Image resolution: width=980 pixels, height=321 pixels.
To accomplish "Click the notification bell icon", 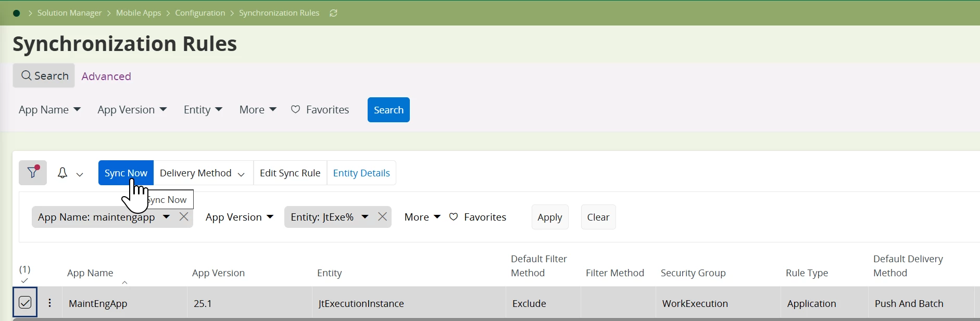I will (x=62, y=173).
